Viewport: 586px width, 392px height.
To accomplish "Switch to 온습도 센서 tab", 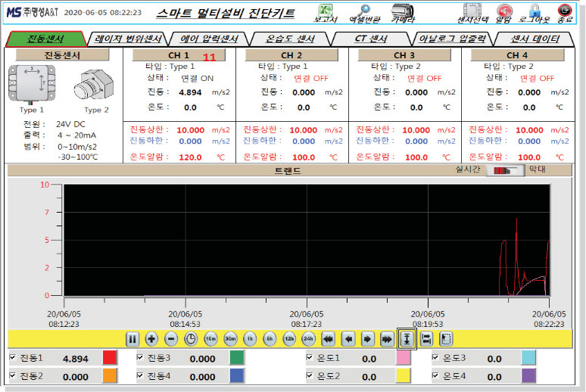I will pyautogui.click(x=290, y=39).
